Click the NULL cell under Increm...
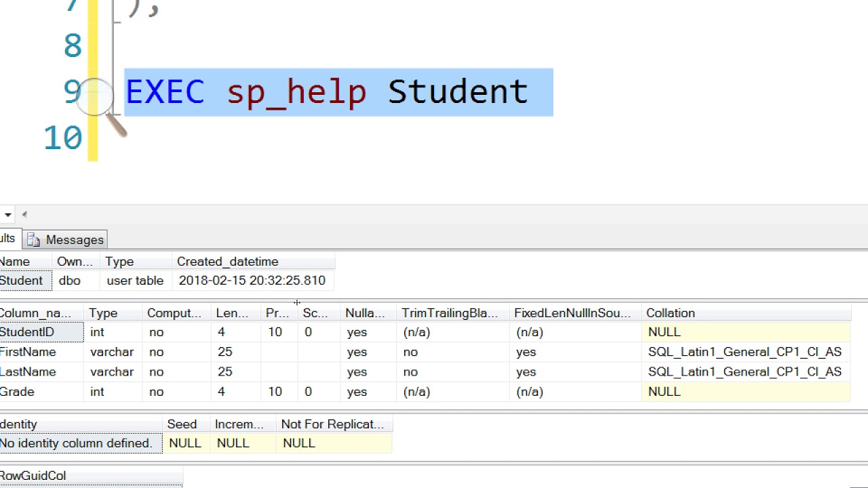The image size is (868, 488). pyautogui.click(x=243, y=443)
